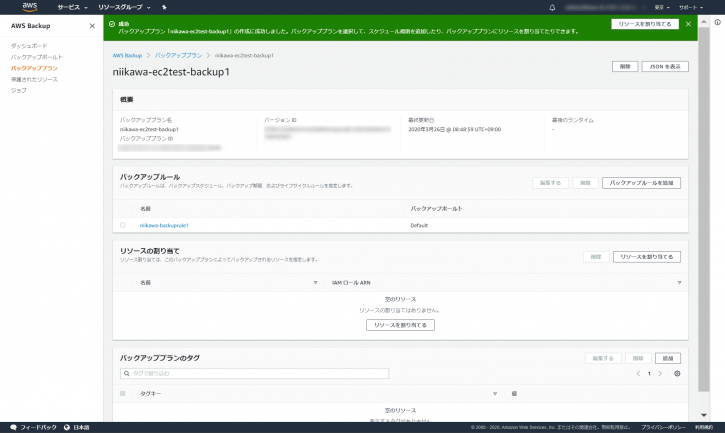
Task: Click Assign resources button in the green banner
Action: pyautogui.click(x=645, y=24)
